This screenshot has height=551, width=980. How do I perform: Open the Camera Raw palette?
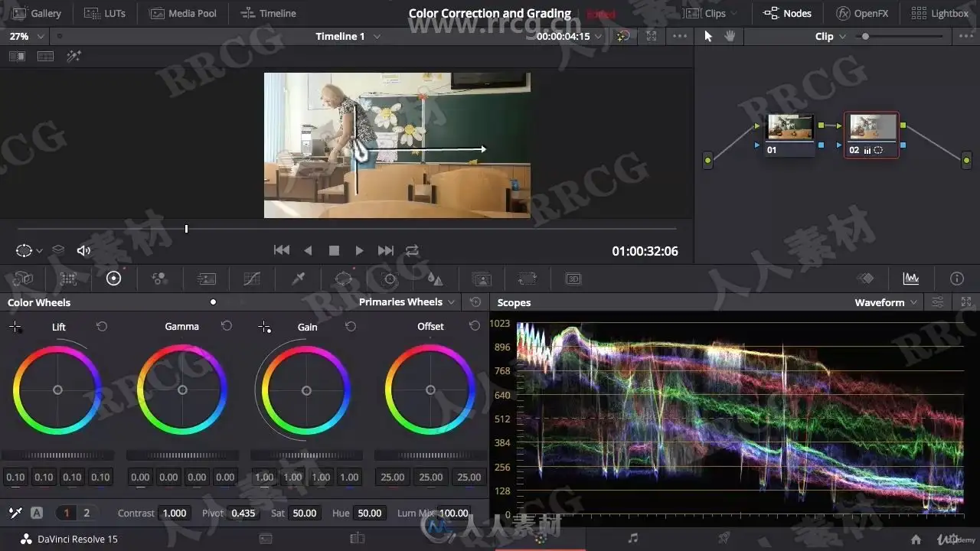coord(23,279)
